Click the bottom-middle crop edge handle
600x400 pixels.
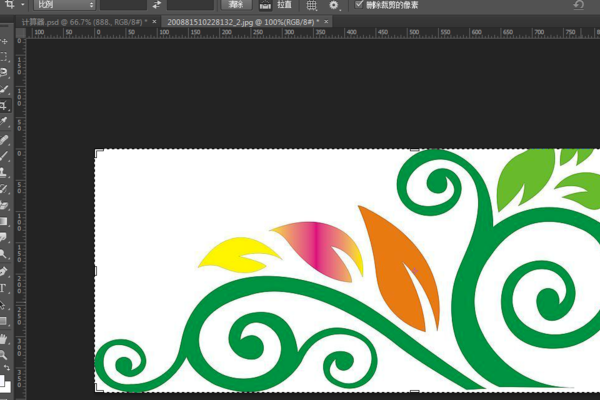[x=414, y=391]
